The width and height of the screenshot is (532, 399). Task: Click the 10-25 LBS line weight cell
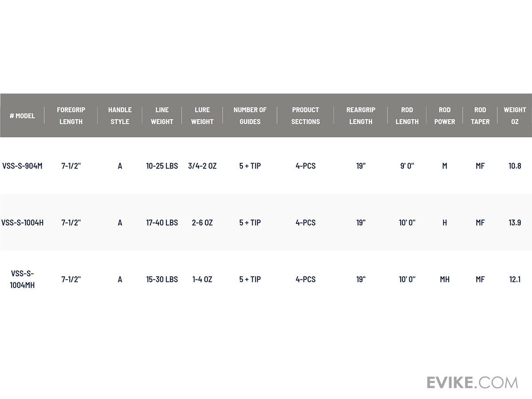click(162, 166)
